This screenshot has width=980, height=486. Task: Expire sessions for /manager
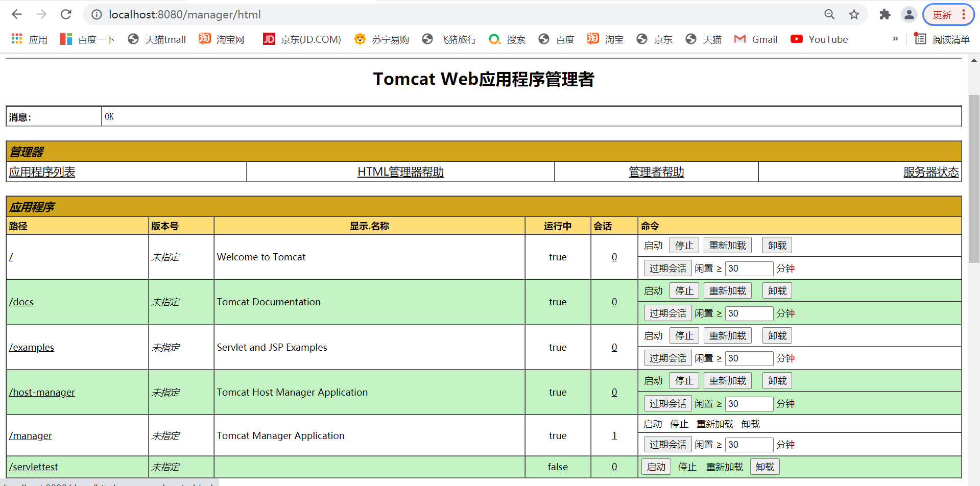tap(667, 445)
